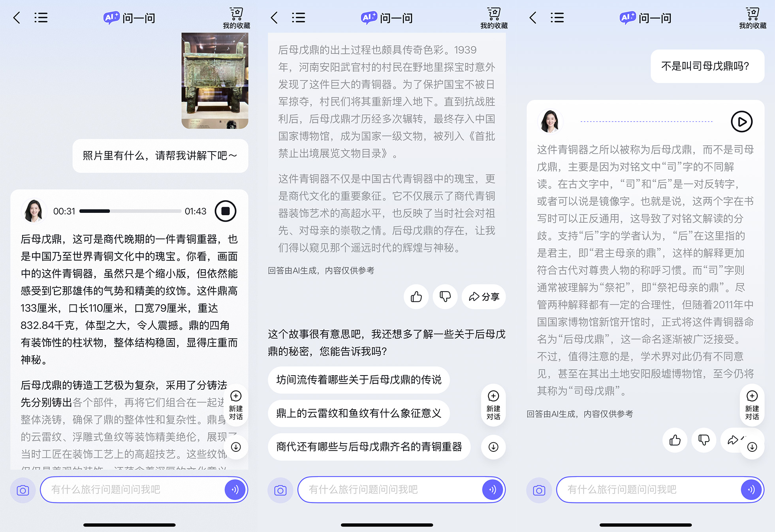This screenshot has width=775, height=532.
Task: Select suggestion 坊间流传着哪些关于后母戊鼎的传说
Action: pyautogui.click(x=358, y=380)
